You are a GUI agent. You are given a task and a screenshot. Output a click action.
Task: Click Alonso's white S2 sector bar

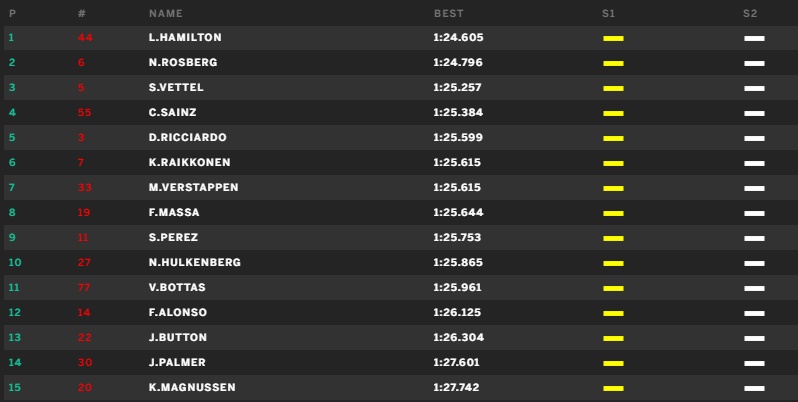point(754,313)
